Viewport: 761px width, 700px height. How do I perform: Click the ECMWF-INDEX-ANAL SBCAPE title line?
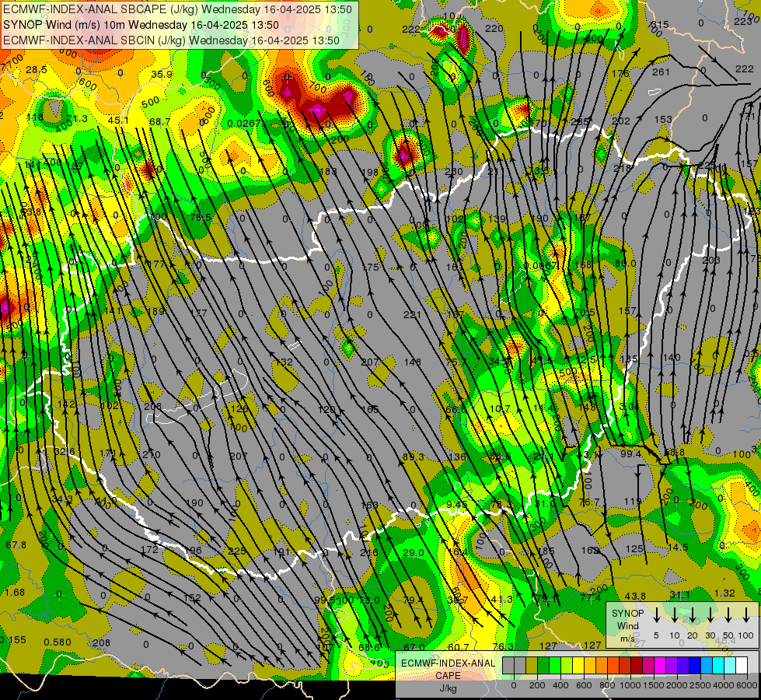[177, 9]
